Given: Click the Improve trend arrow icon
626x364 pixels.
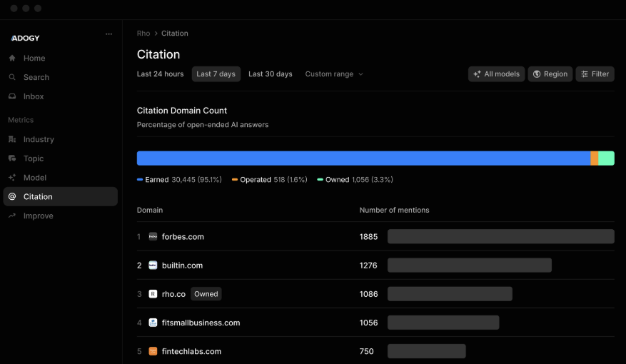Looking at the screenshot, I should 12,216.
